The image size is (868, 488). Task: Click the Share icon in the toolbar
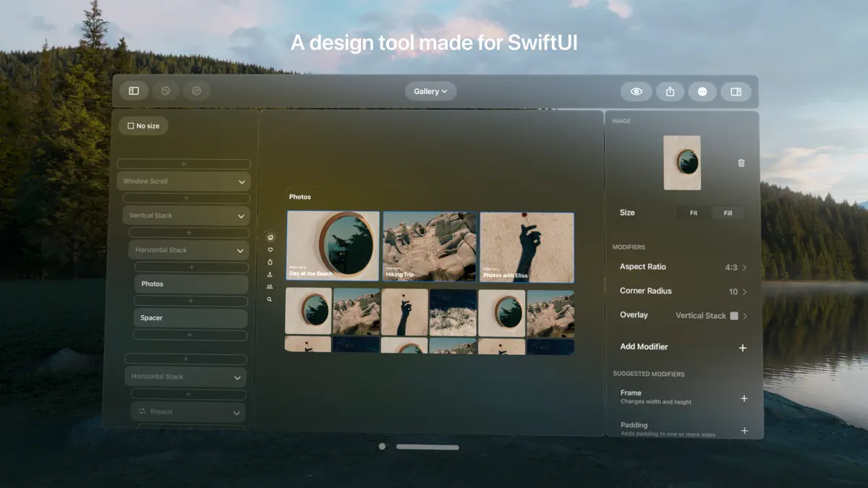pyautogui.click(x=669, y=91)
